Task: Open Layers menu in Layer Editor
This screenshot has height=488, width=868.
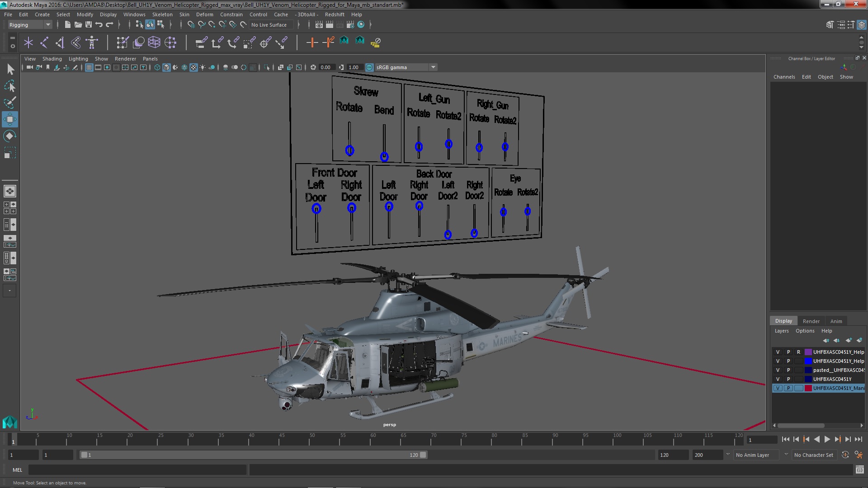Action: 781,331
